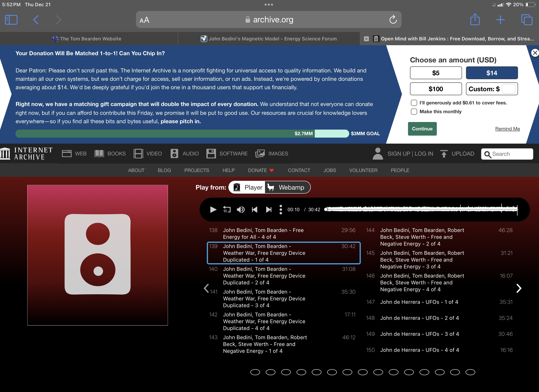Select the last playlist page dot
The height and width of the screenshot is (392, 539).
[x=470, y=372]
